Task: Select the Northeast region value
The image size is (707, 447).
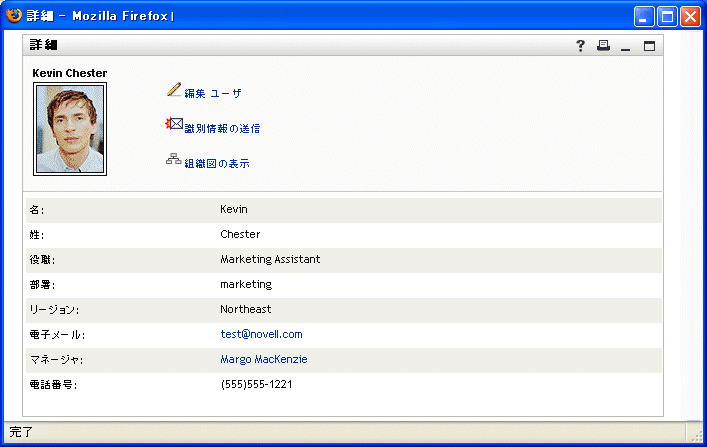Action: click(246, 309)
